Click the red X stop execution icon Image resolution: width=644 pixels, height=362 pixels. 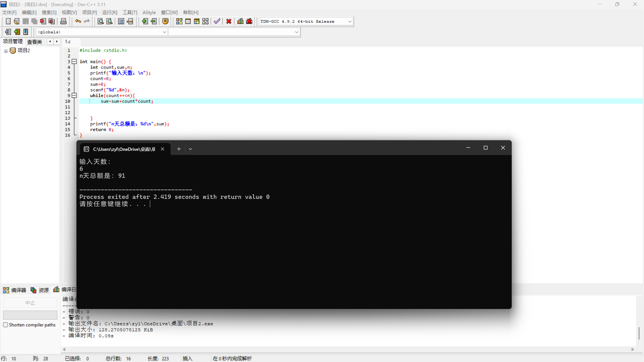[x=229, y=21]
